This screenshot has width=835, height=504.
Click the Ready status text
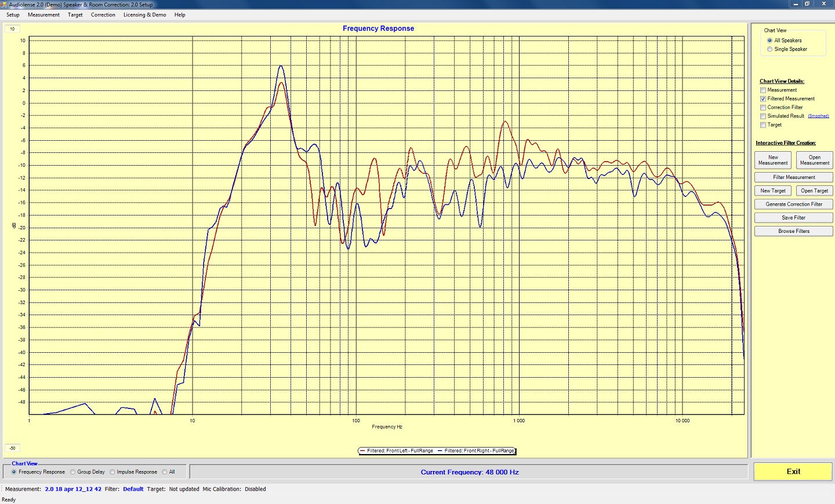(9, 499)
